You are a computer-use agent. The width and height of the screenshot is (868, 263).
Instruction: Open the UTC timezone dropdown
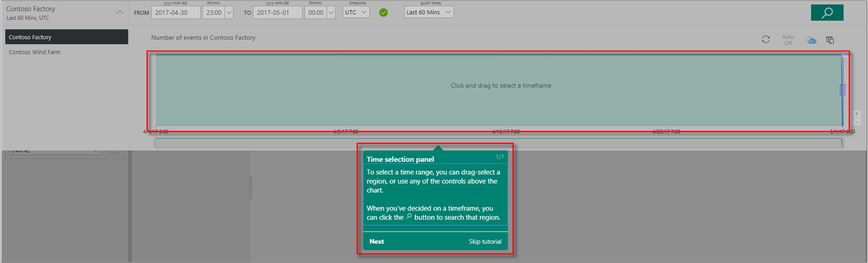(356, 12)
